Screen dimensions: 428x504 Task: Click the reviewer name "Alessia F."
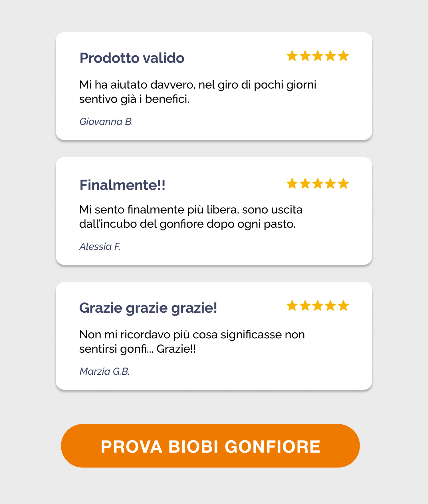[x=100, y=246]
